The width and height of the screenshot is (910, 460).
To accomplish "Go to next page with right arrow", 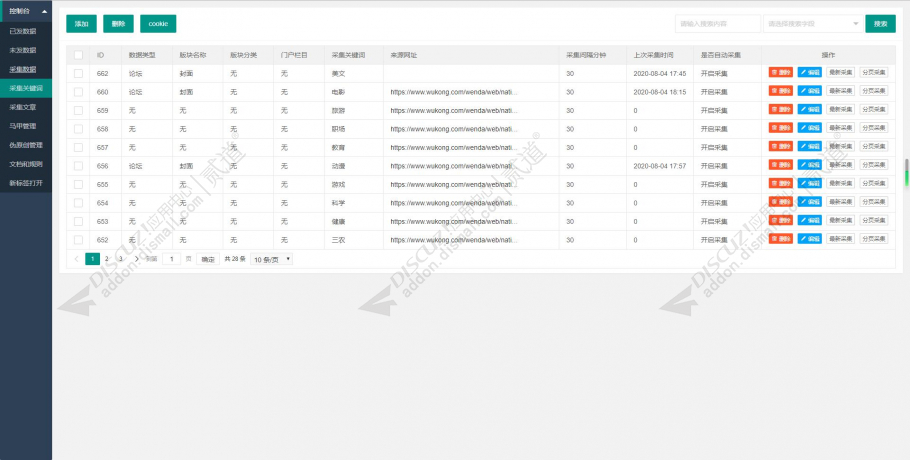I will pyautogui.click(x=136, y=259).
